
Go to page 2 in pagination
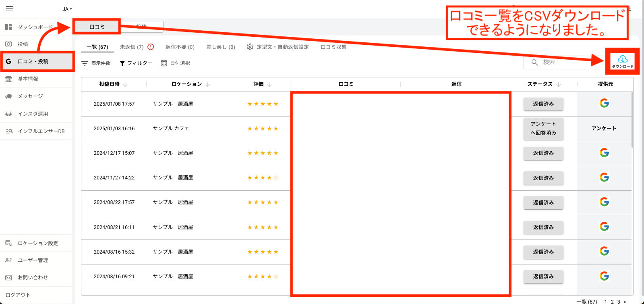(612, 302)
